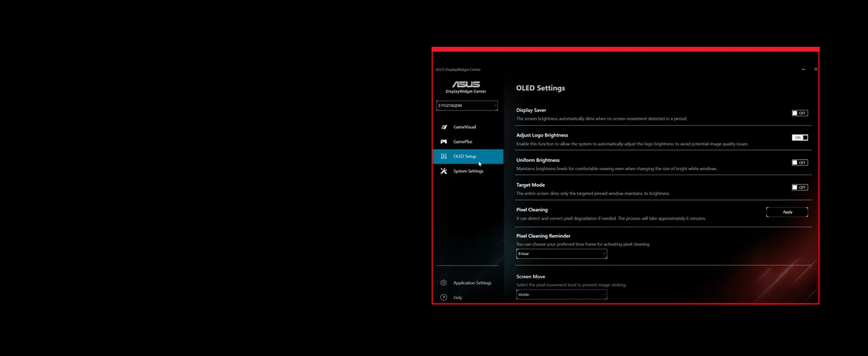868x356 pixels.
Task: Click the Target Mode label
Action: tap(530, 185)
